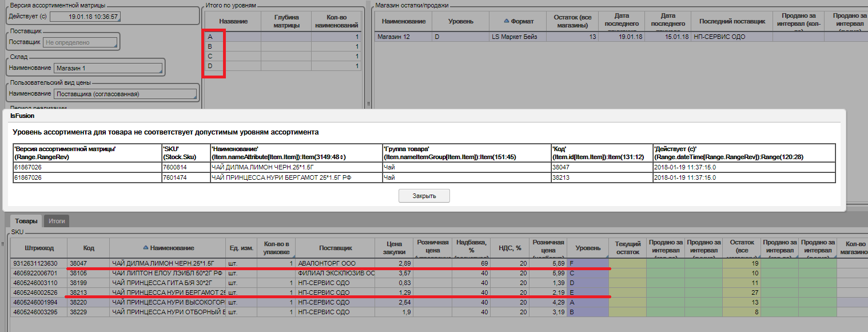Click the Последний поставщик column header
The width and height of the screenshot is (868, 332).
tap(731, 21)
